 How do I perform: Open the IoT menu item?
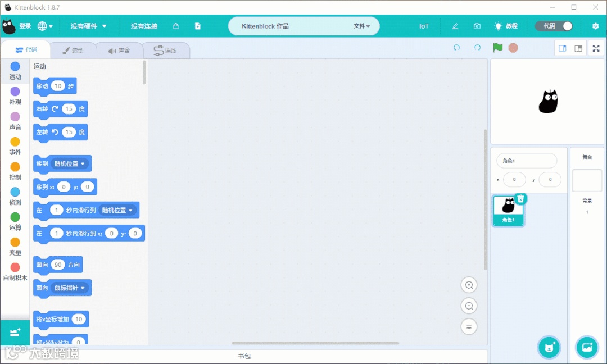pyautogui.click(x=424, y=26)
